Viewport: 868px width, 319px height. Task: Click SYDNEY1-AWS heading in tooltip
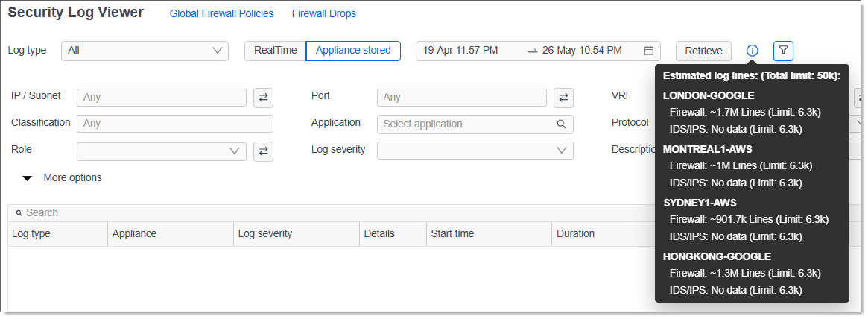point(700,203)
